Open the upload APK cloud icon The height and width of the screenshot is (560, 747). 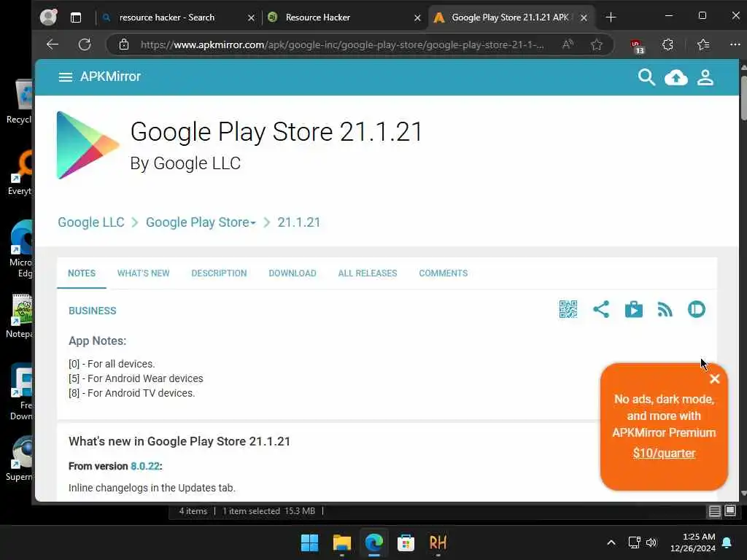(x=676, y=77)
